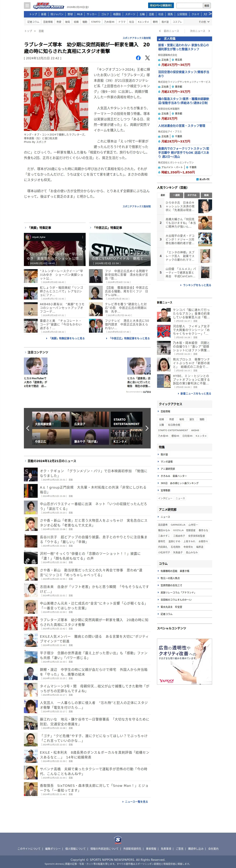Click the carousel right arrow
This screenshot has height=868, width=236.
(147, 428)
